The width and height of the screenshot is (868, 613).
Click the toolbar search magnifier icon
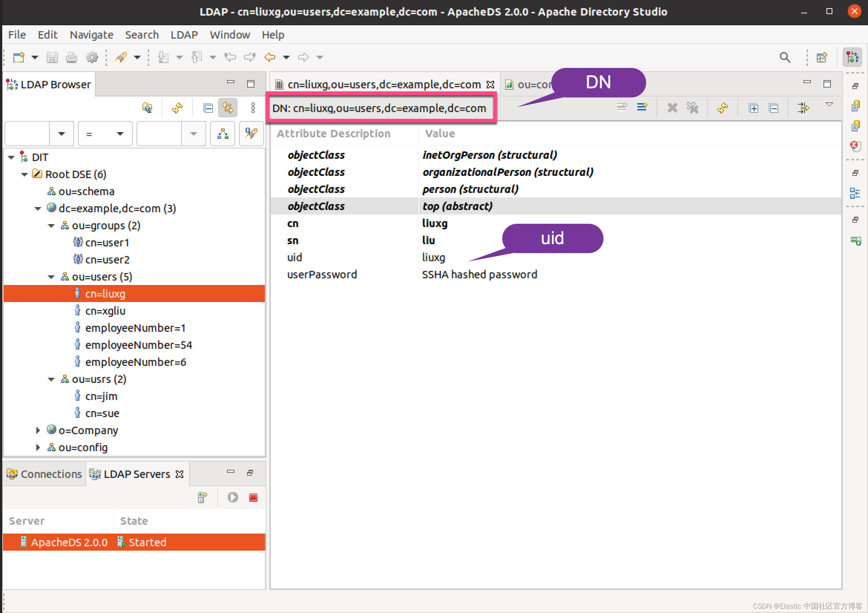(x=785, y=58)
